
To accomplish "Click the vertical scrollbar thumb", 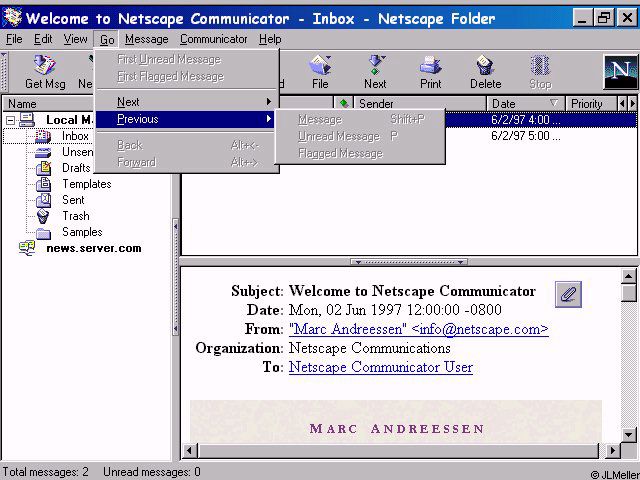I will [629, 293].
